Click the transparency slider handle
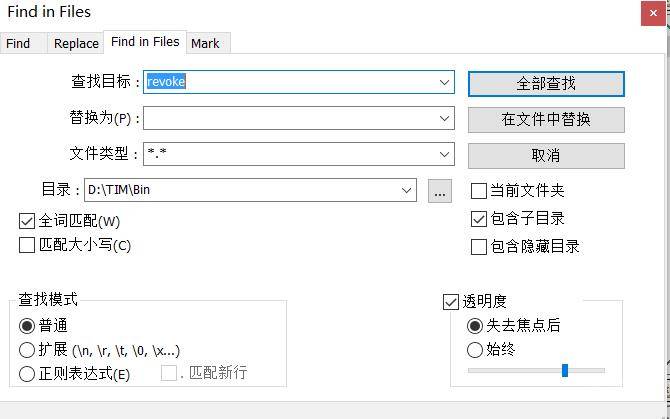Screen dimensions: 670x419 [x=565, y=370]
